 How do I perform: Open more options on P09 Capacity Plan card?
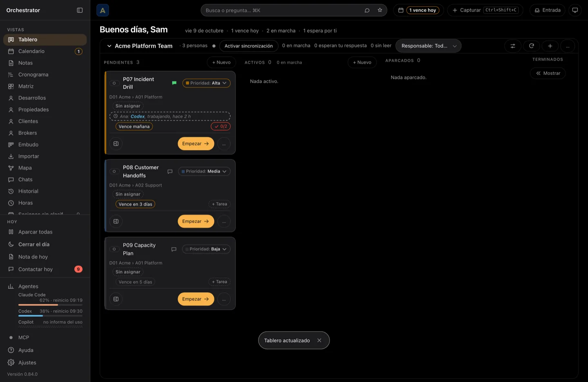coord(224,299)
